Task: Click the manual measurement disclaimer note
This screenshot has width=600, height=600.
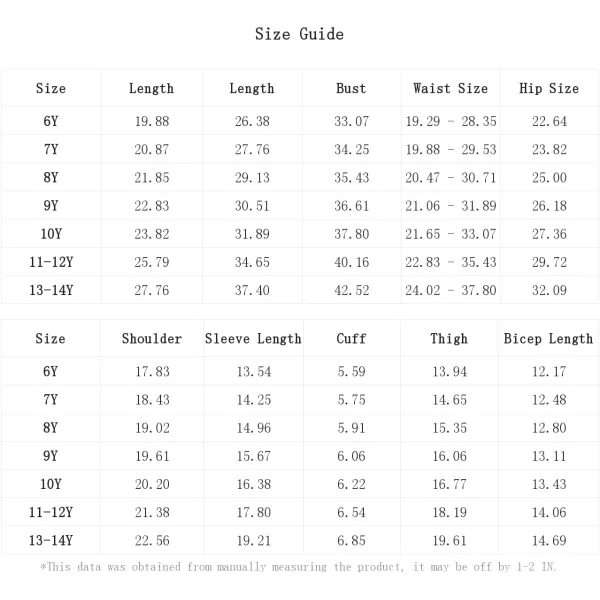Action: [x=298, y=567]
